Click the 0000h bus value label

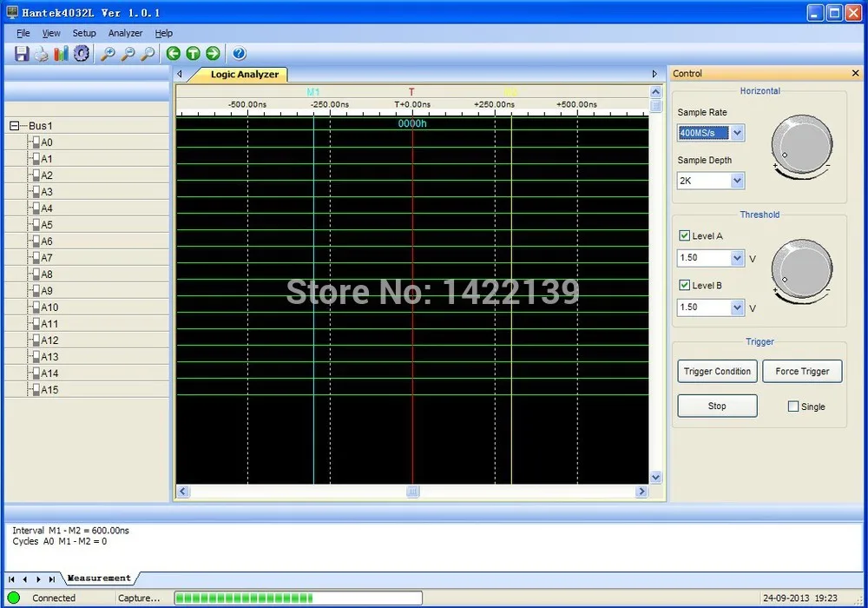[x=412, y=123]
